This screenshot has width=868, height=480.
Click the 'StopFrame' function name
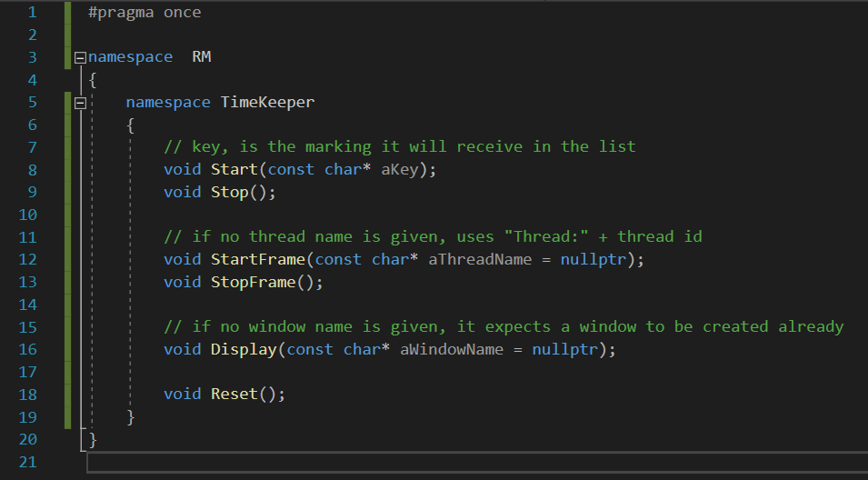[253, 283]
